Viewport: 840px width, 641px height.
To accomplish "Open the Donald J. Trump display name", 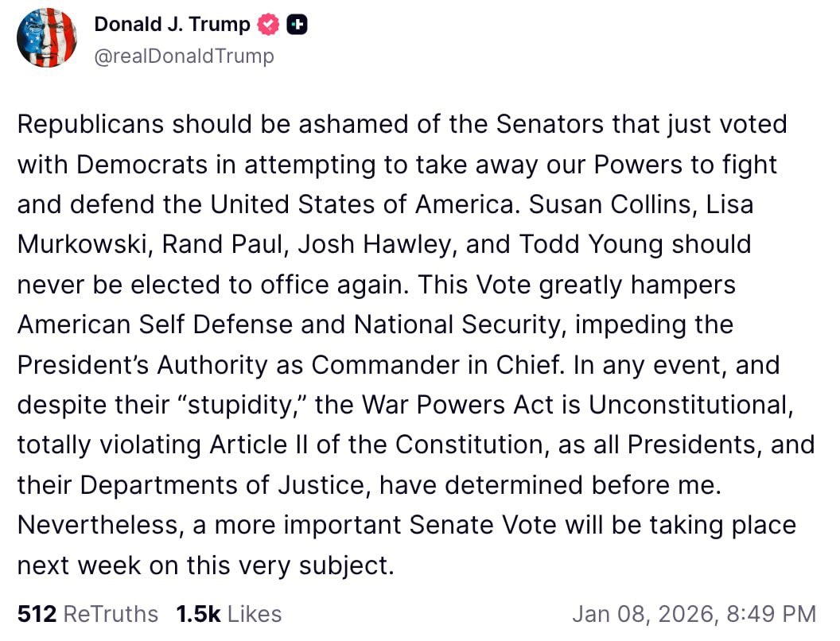I will click(172, 24).
